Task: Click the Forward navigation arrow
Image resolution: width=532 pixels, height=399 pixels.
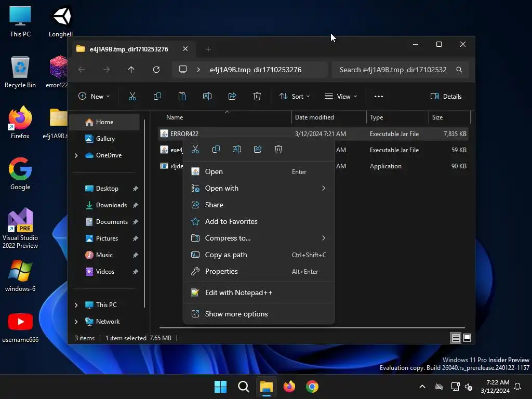Action: pyautogui.click(x=106, y=70)
